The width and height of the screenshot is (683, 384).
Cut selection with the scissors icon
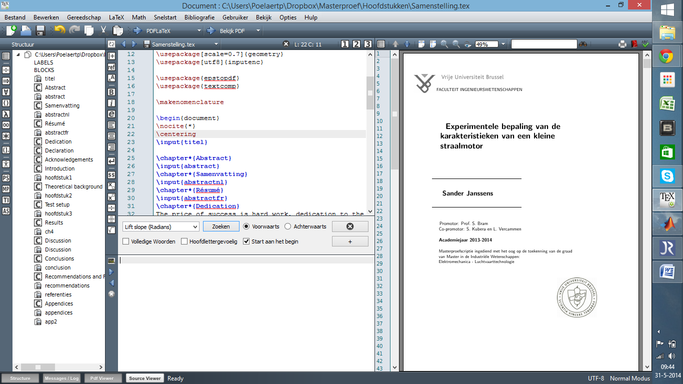pyautogui.click(x=103, y=30)
